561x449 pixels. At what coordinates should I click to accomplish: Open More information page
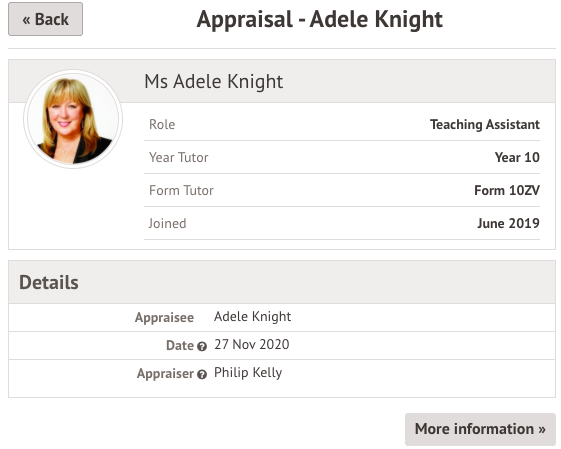pyautogui.click(x=480, y=429)
